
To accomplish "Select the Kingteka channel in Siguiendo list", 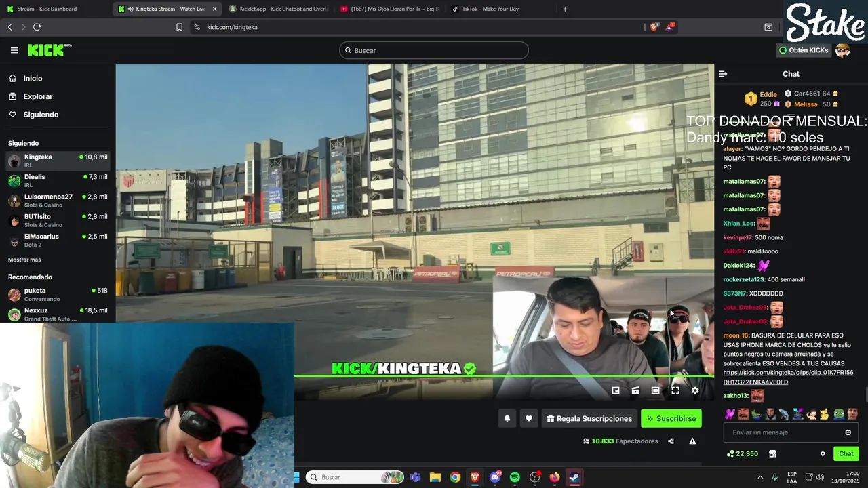I will coord(58,161).
